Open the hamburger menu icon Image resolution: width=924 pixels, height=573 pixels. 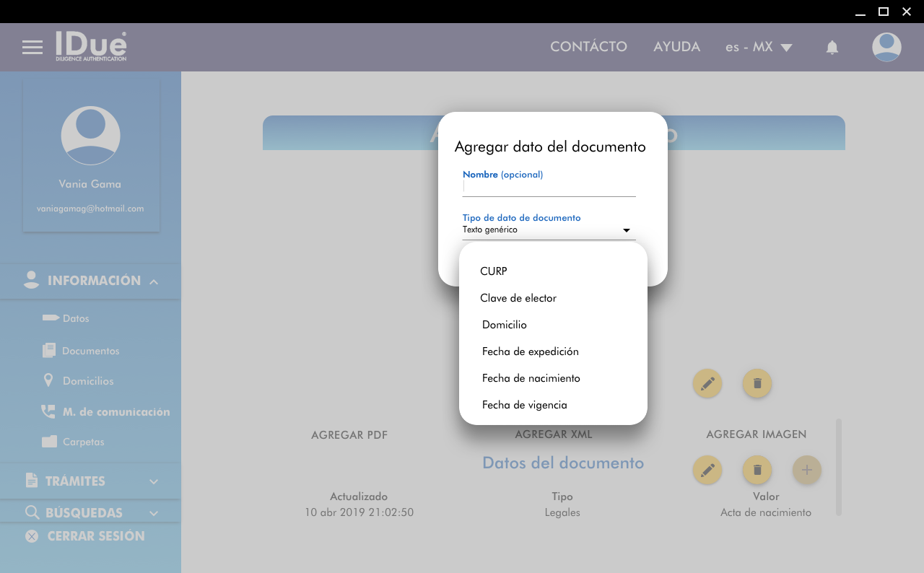(x=32, y=48)
